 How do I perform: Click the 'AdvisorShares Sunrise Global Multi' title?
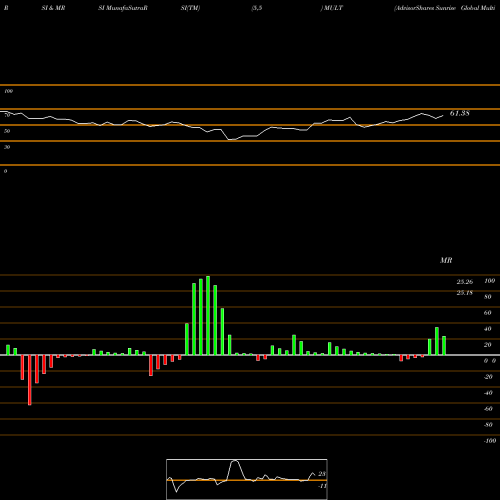[x=444, y=8]
